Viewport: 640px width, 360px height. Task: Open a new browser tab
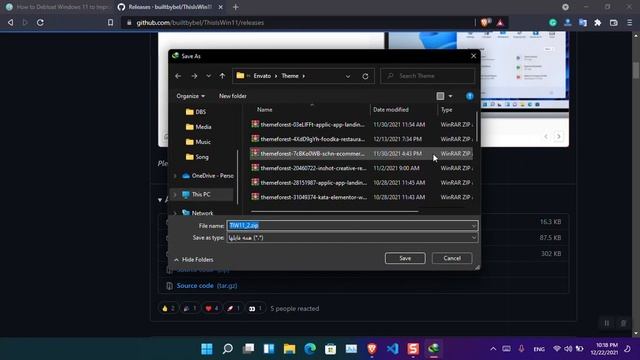pos(236,7)
